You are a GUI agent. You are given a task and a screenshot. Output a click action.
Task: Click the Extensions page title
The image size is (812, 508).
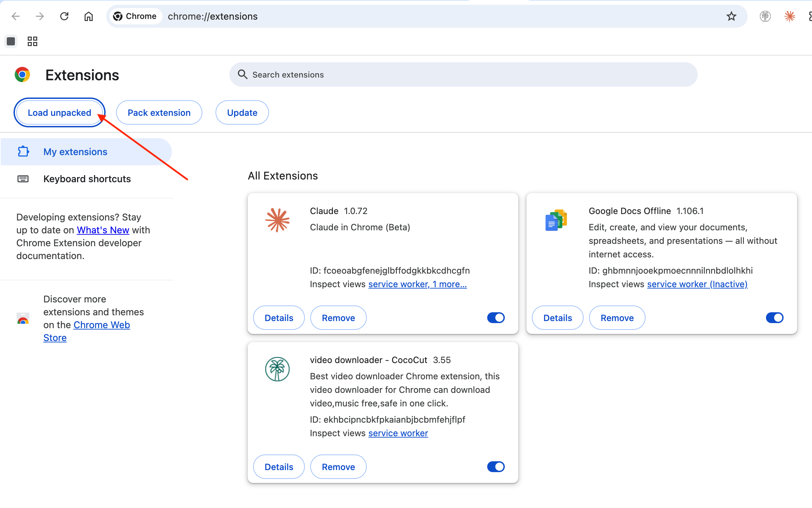coord(82,75)
